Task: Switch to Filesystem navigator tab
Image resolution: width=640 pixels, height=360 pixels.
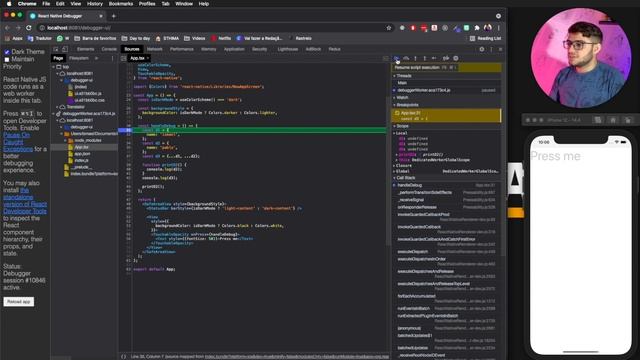Action: pos(79,58)
